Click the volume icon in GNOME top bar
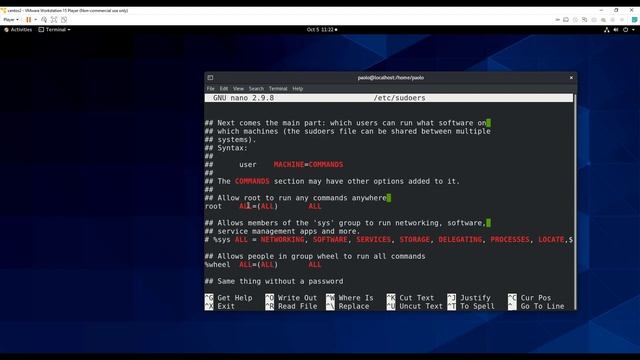The image size is (640, 360). coord(616,30)
